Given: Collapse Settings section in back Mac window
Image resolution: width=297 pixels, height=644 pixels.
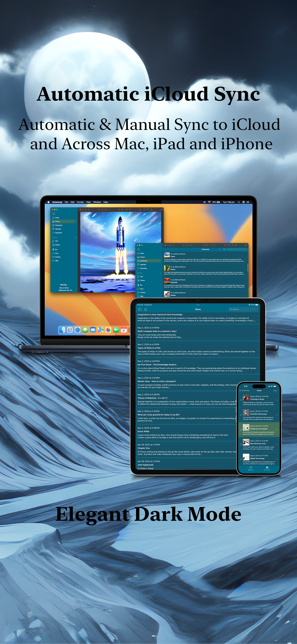Looking at the screenshot, I should 75,237.
